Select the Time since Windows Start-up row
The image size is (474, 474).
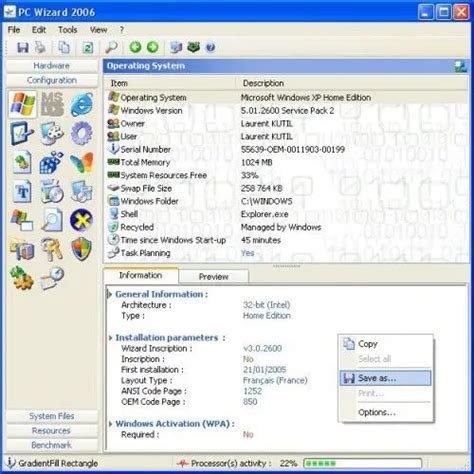[286, 240]
